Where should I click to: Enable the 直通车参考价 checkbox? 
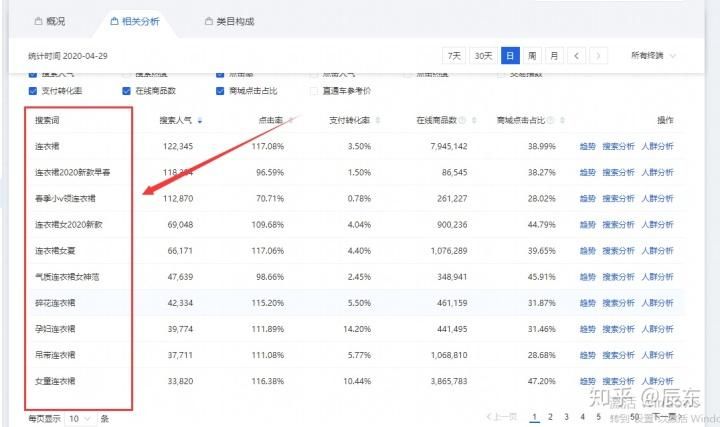click(314, 91)
